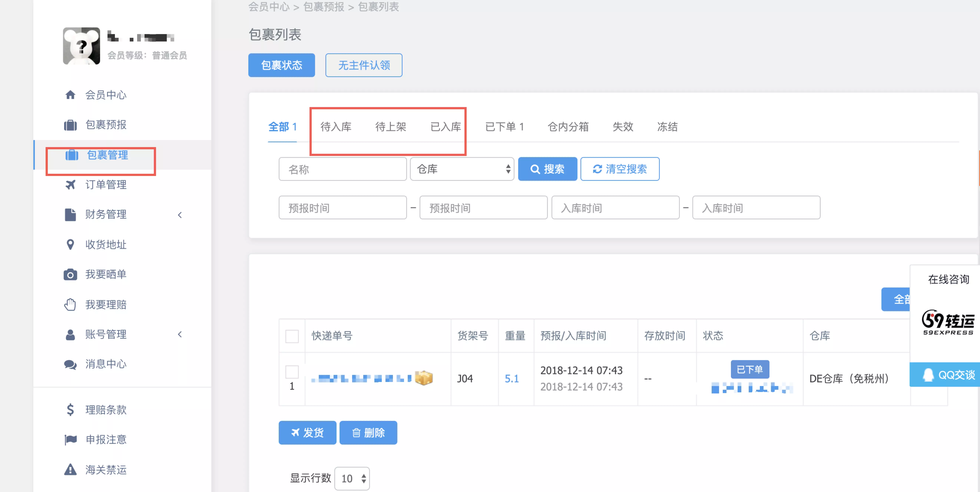
Task: Open 会员中心 in the sidebar
Action: coord(106,95)
